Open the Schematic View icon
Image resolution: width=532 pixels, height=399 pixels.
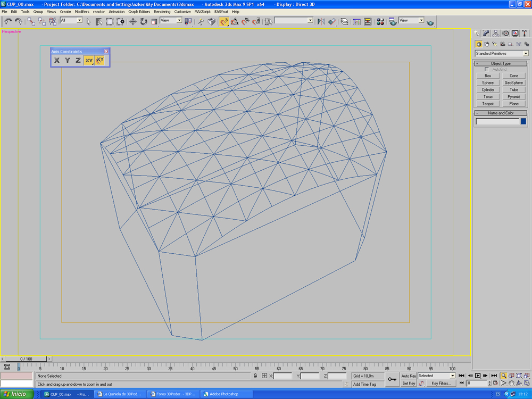point(368,22)
